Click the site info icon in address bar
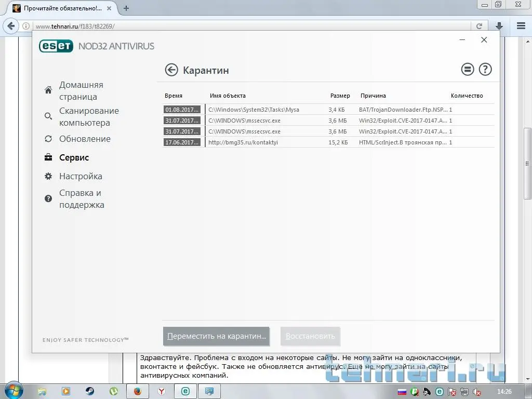Image resolution: width=532 pixels, height=399 pixels. pos(26,26)
